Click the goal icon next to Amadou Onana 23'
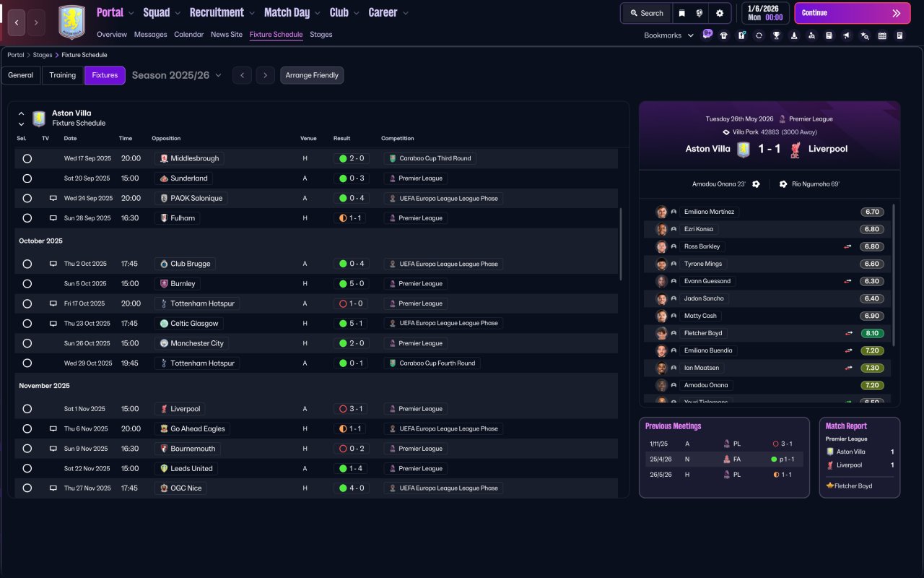 756,184
